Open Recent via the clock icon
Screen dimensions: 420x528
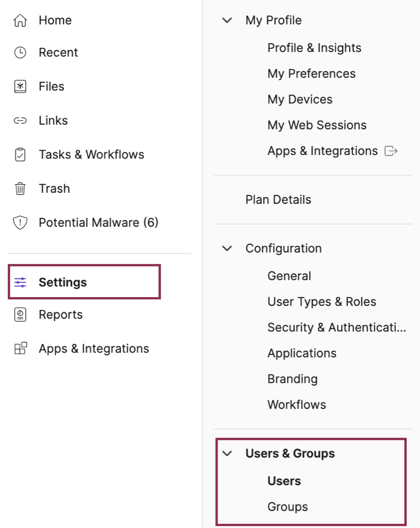click(x=20, y=52)
